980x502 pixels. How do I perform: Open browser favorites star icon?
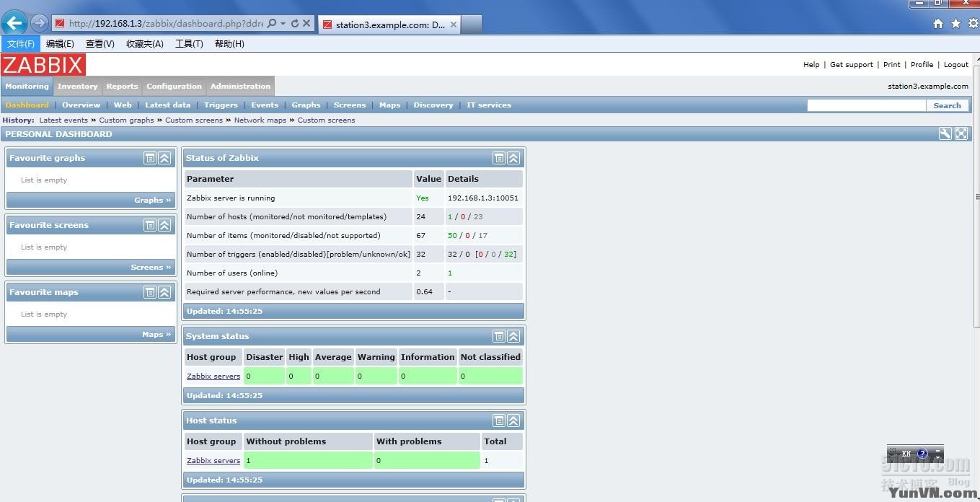pos(955,23)
